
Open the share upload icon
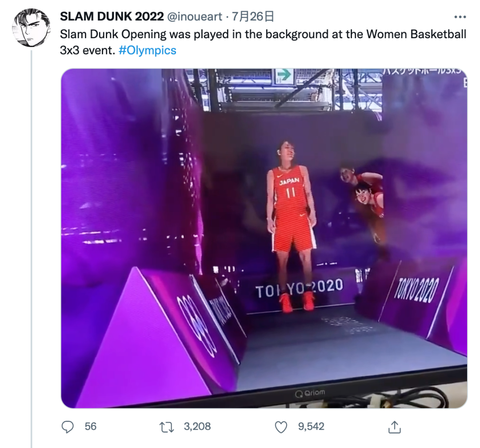tap(395, 427)
